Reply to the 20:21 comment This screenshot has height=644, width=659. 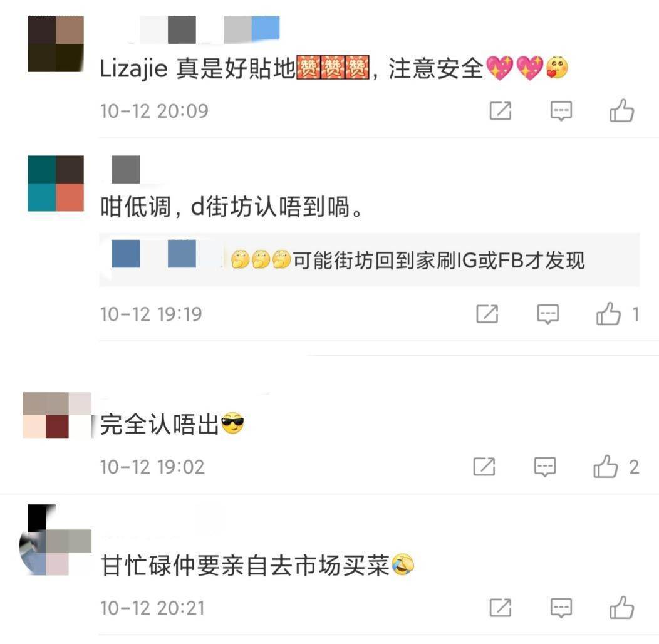[x=561, y=608]
